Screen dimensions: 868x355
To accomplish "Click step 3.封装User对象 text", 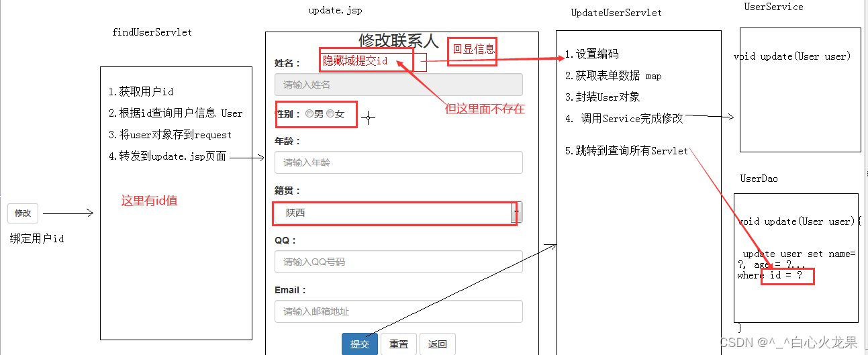I will coord(602,97).
